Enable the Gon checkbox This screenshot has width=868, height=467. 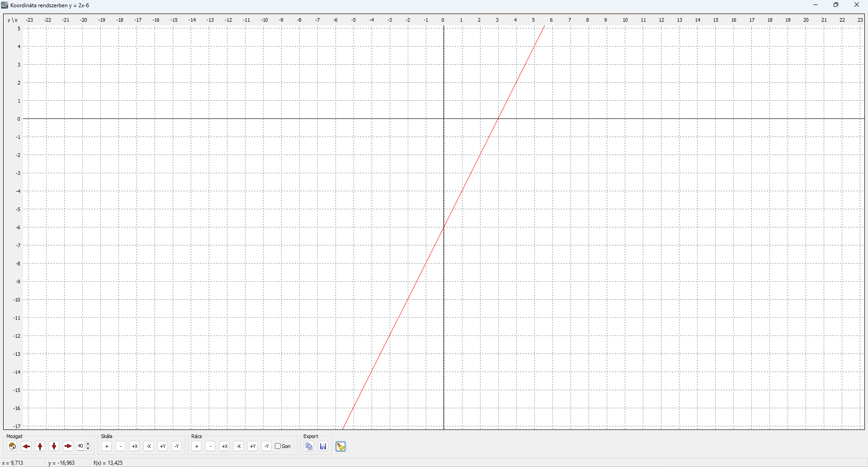coord(278,446)
